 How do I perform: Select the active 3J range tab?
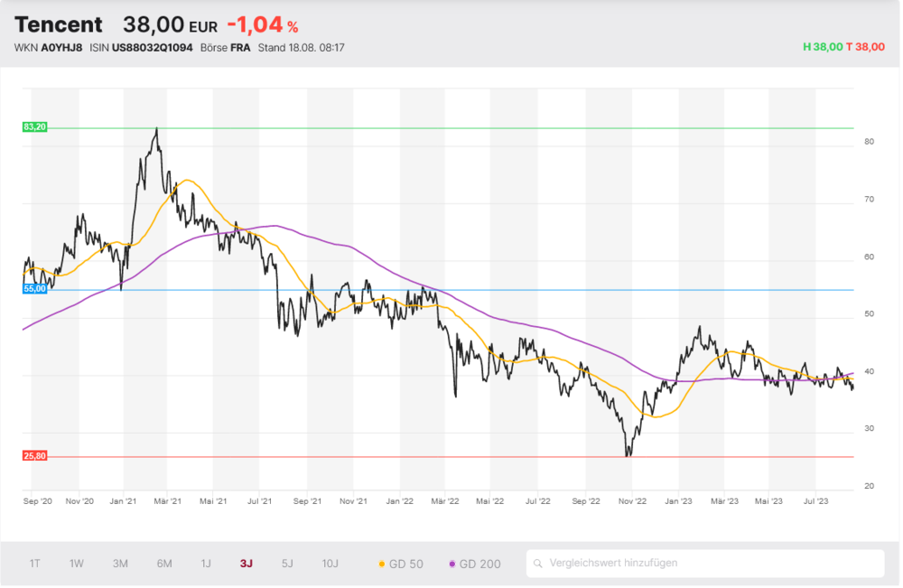[x=246, y=565]
